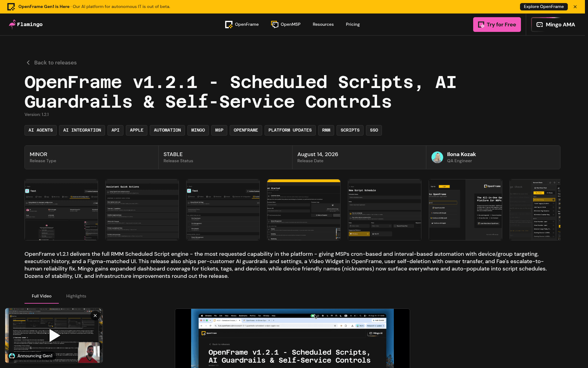The width and height of the screenshot is (588, 368).
Task: Select the SCRIPTS tag
Action: tap(350, 130)
